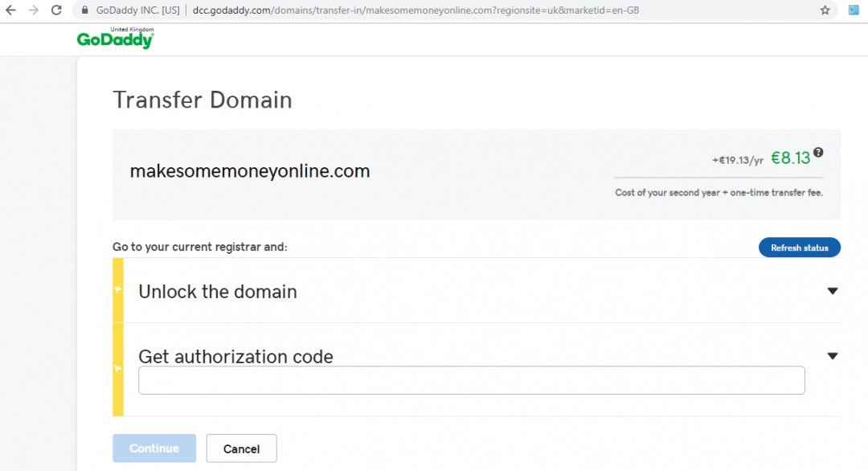The width and height of the screenshot is (868, 471).
Task: Click the back navigation arrow
Action: 12,10
